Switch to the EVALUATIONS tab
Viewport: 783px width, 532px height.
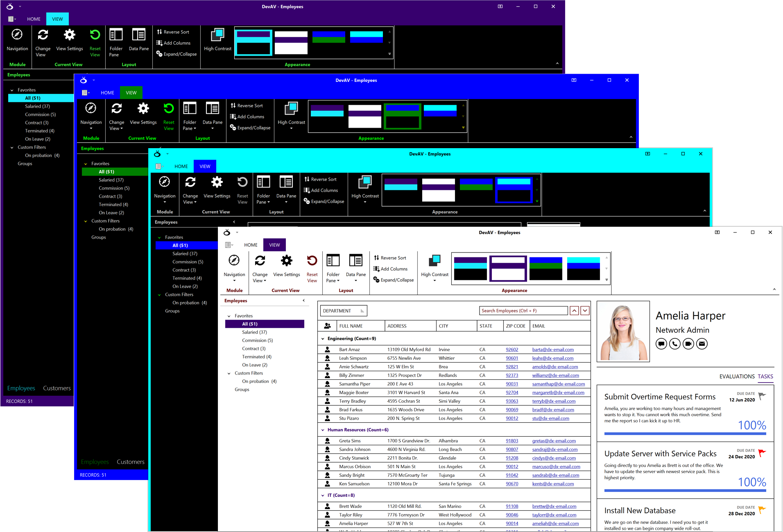(737, 376)
